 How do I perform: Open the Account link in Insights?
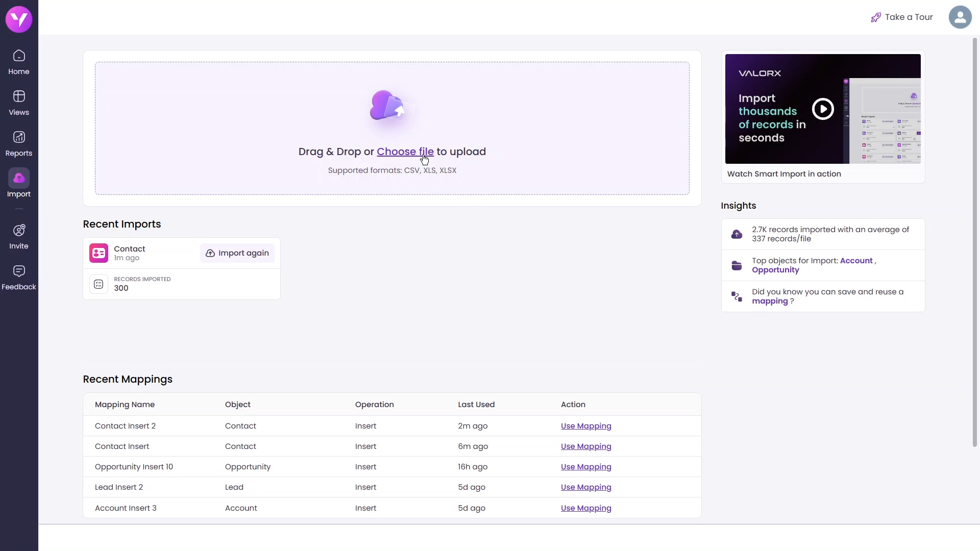point(856,261)
